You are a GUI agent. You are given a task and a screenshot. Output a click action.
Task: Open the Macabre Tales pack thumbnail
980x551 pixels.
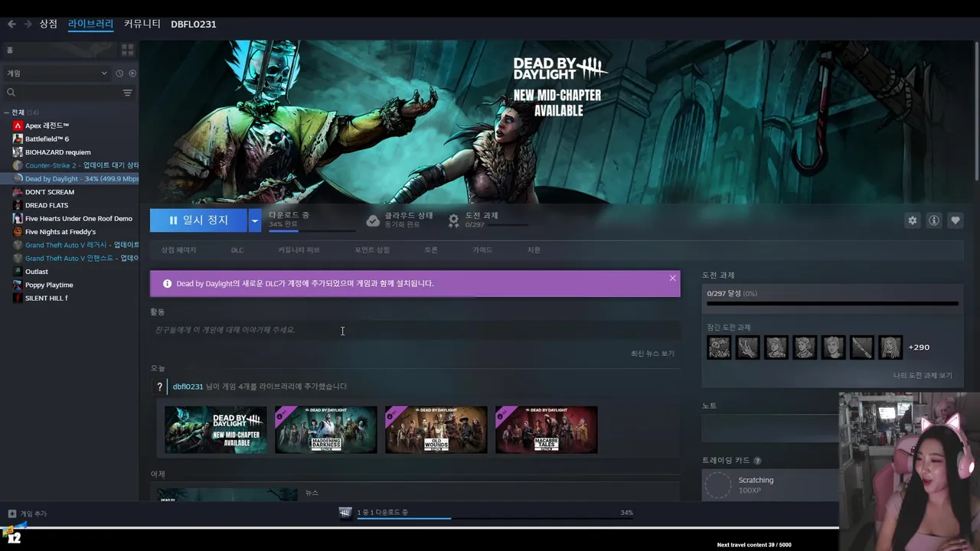(547, 430)
